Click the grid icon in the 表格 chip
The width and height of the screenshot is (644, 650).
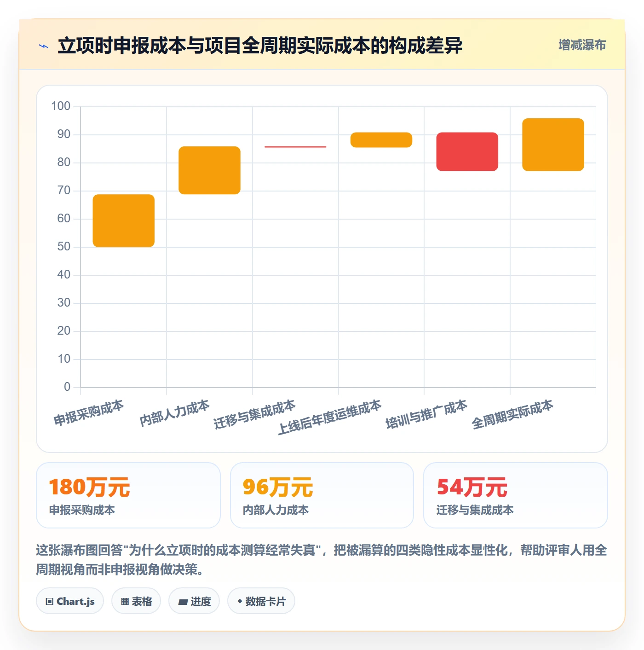(125, 601)
